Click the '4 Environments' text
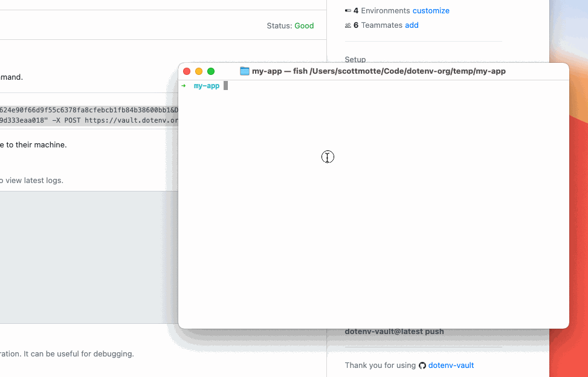Image resolution: width=588 pixels, height=377 pixels. tap(382, 10)
